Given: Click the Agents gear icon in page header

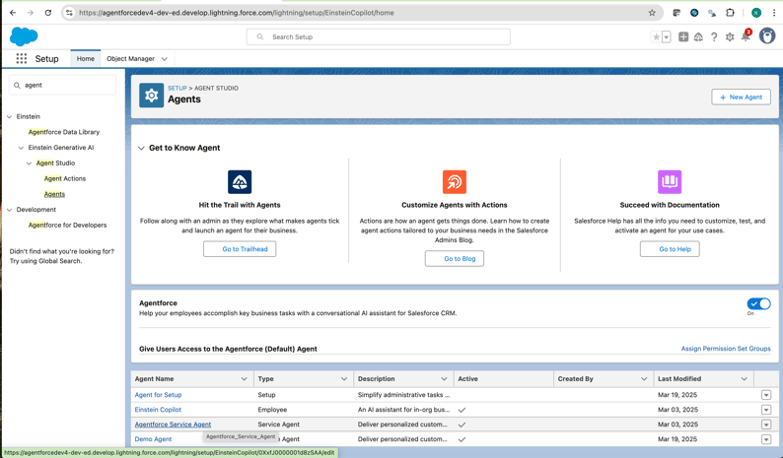Looking at the screenshot, I should click(151, 95).
